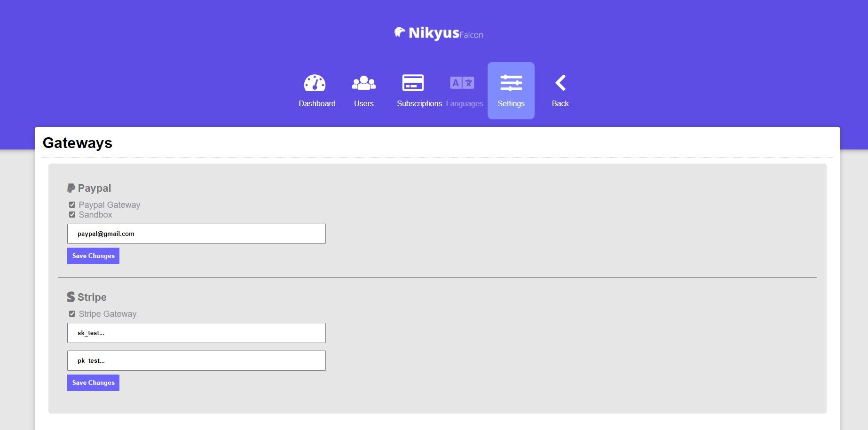
Task: Open the Dashboard menu label
Action: pyautogui.click(x=317, y=104)
